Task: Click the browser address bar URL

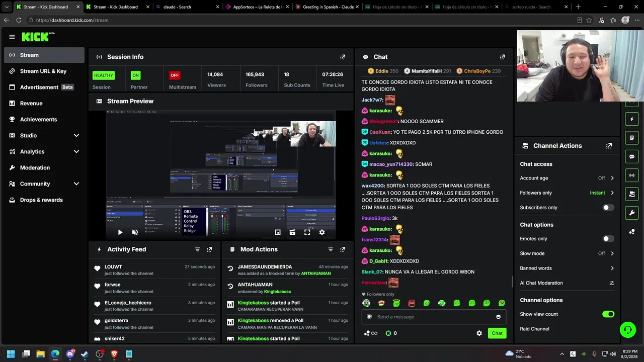Action: coord(72,20)
